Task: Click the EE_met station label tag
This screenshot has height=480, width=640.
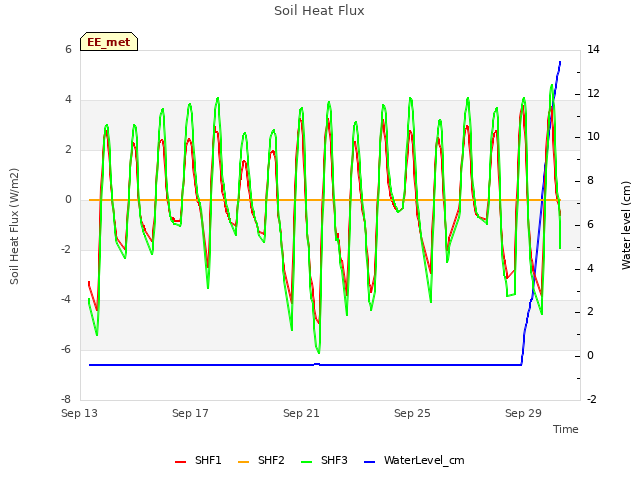Action: coord(109,42)
